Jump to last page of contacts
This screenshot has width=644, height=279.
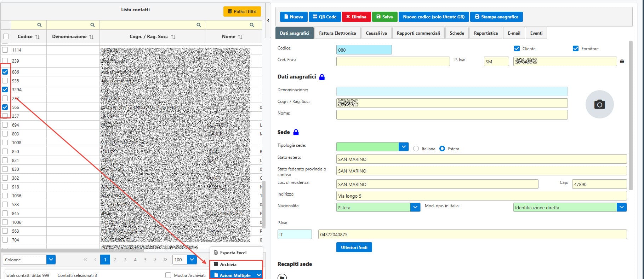pyautogui.click(x=165, y=260)
